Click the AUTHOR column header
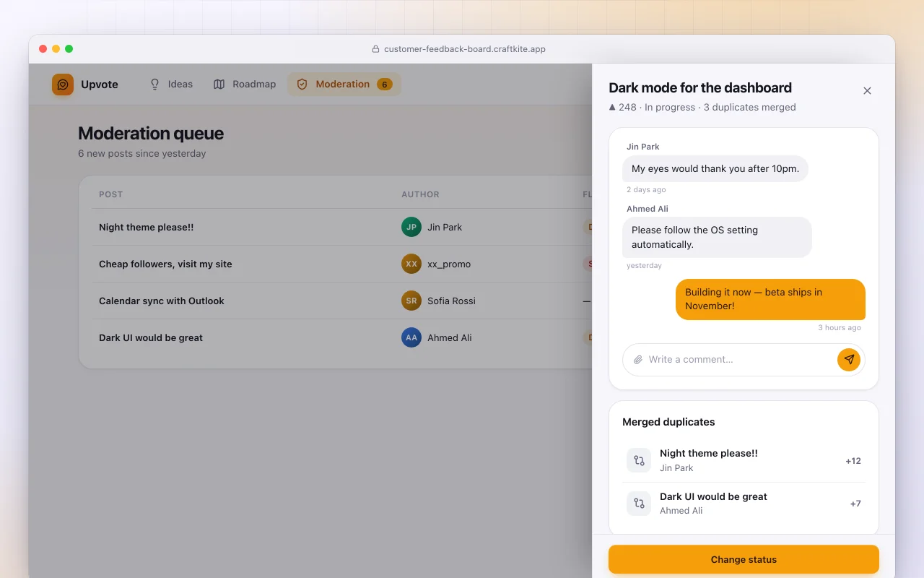924x578 pixels. pos(420,194)
